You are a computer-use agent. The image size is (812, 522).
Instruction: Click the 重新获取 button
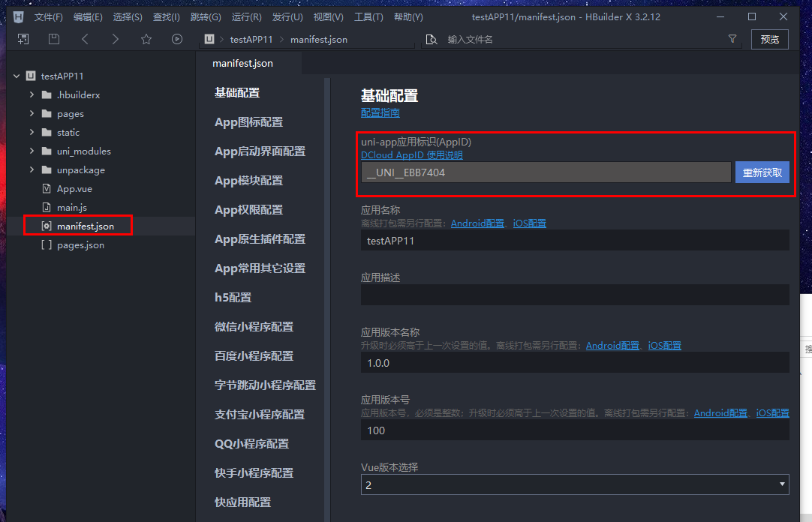[762, 172]
